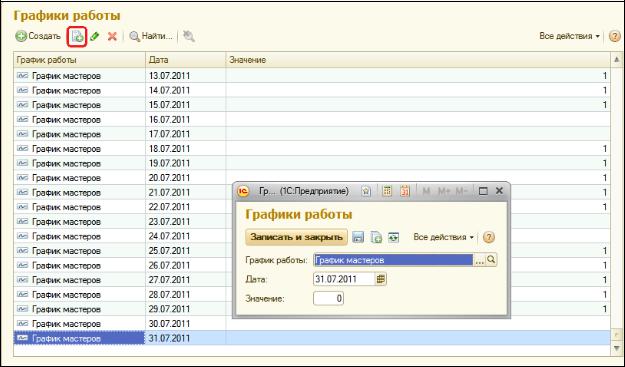This screenshot has height=367, width=625.
Task: Select the row dated 29.07.2011
Action: click(x=312, y=309)
